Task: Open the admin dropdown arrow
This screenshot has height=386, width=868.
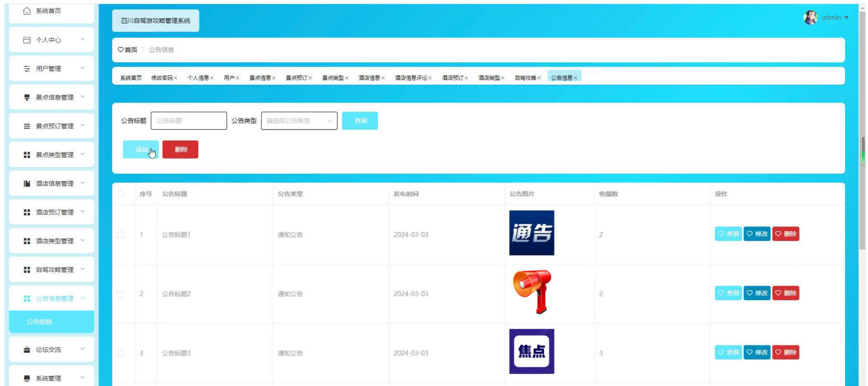Action: click(847, 18)
